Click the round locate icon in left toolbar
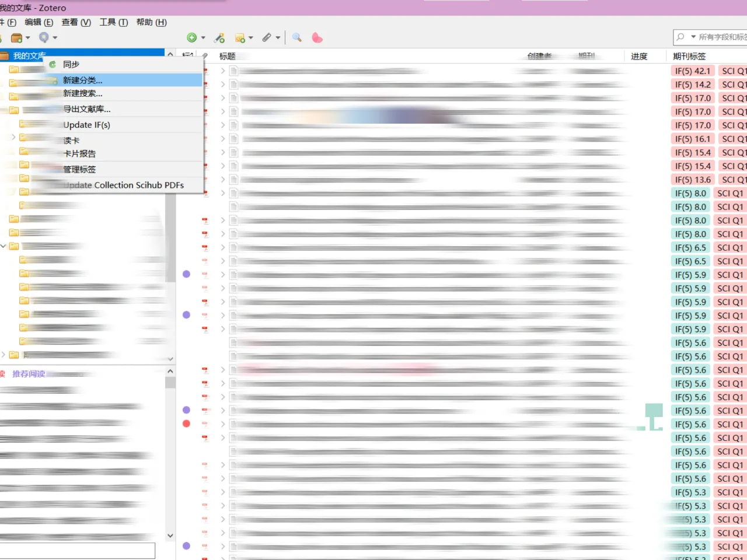Image resolution: width=747 pixels, height=560 pixels. point(44,37)
